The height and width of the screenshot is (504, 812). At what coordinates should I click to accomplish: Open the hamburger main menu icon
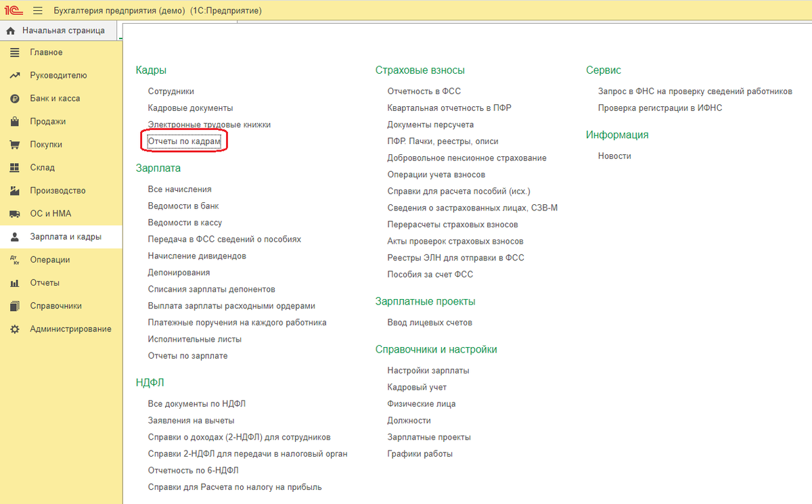[x=37, y=11]
